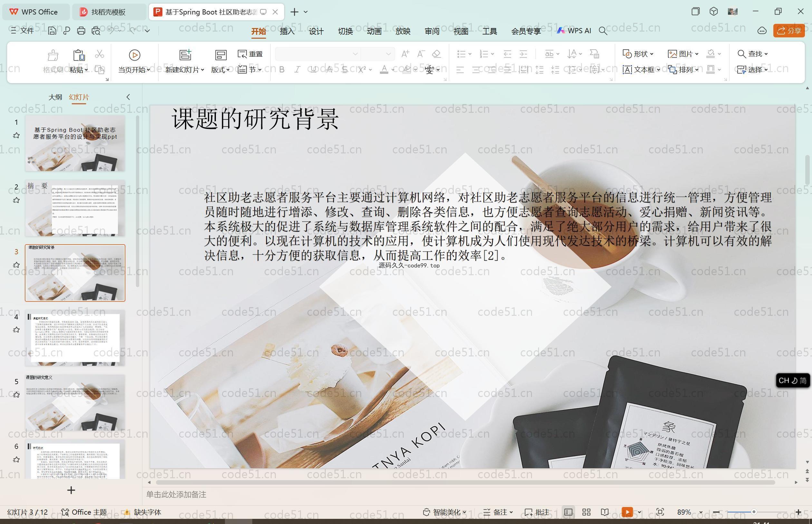Click the Print icon in quick toolbar
The image size is (812, 524).
(81, 31)
